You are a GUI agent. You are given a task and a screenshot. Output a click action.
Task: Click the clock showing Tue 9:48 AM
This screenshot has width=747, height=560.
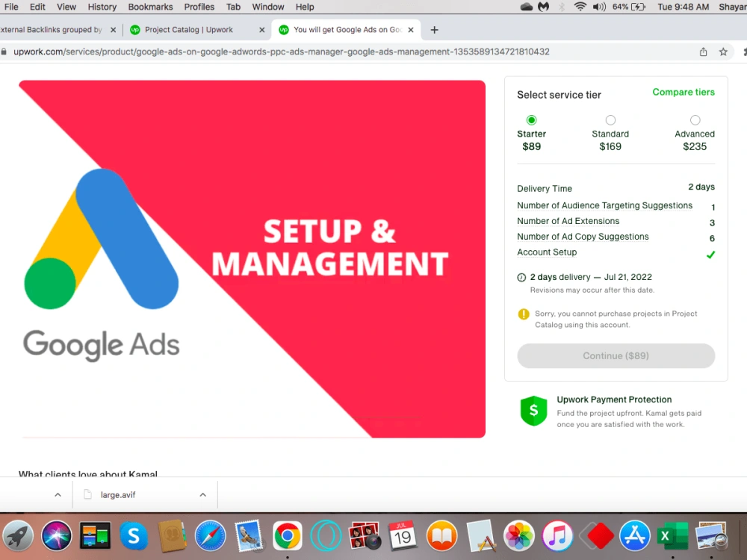pyautogui.click(x=684, y=7)
